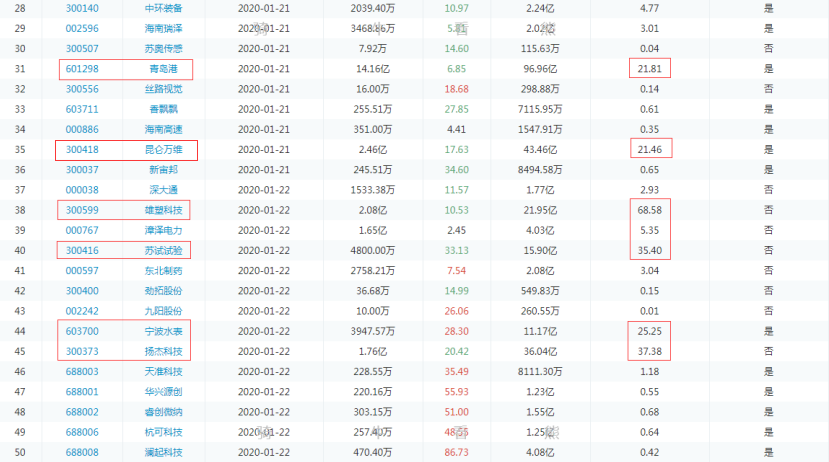829x462 pixels.
Task: Open 昆仑万维 stock link
Action: pos(163,150)
